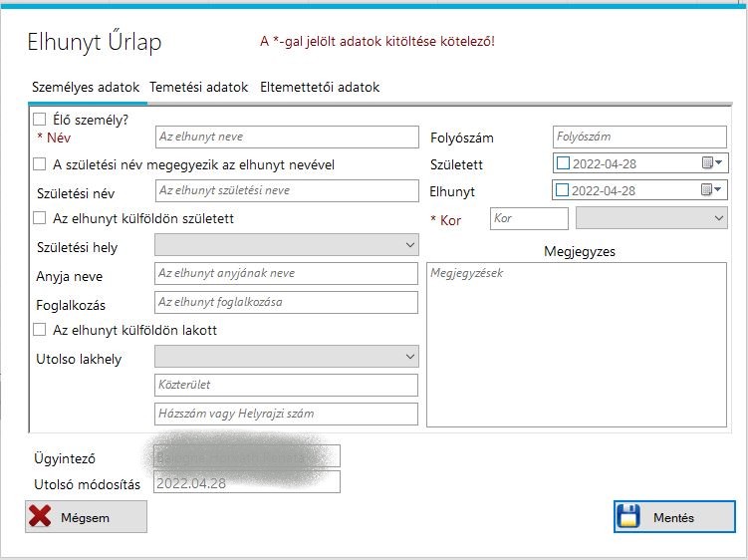Toggle Az elhunyt külföldön lakott checkbox
This screenshot has height=560, width=748.
(40, 330)
